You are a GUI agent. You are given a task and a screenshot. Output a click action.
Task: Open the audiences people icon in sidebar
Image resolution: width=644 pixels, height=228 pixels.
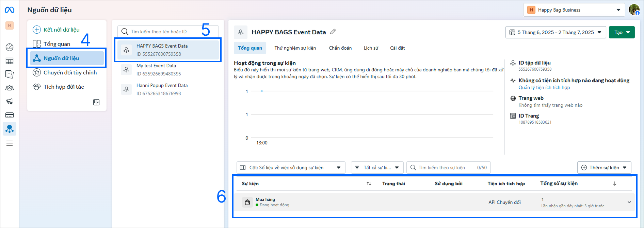(x=10, y=88)
